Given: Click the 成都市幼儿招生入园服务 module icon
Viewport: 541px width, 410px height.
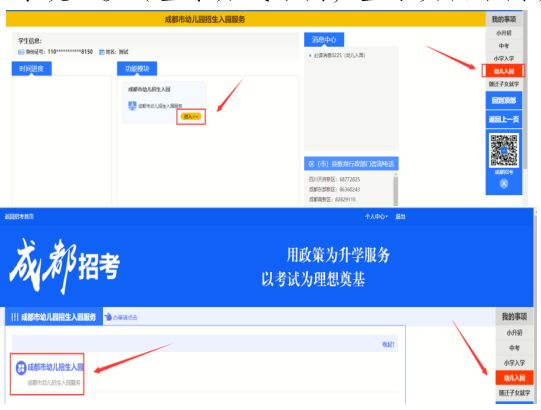Looking at the screenshot, I should (132, 106).
